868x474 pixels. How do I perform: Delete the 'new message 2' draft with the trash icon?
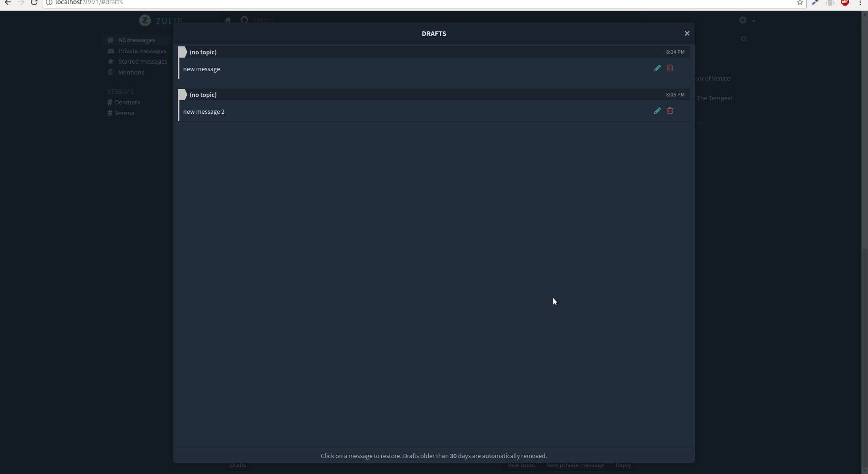[670, 111]
